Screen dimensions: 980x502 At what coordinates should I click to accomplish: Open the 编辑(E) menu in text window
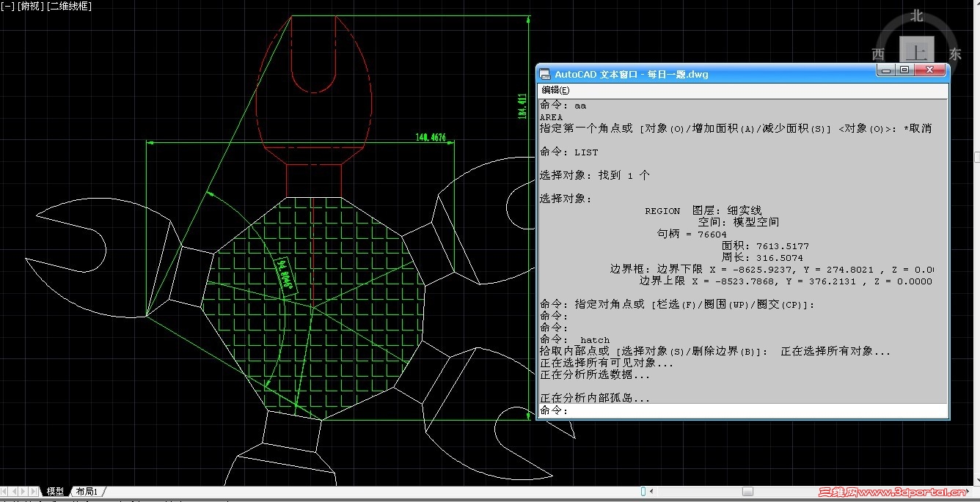point(555,89)
